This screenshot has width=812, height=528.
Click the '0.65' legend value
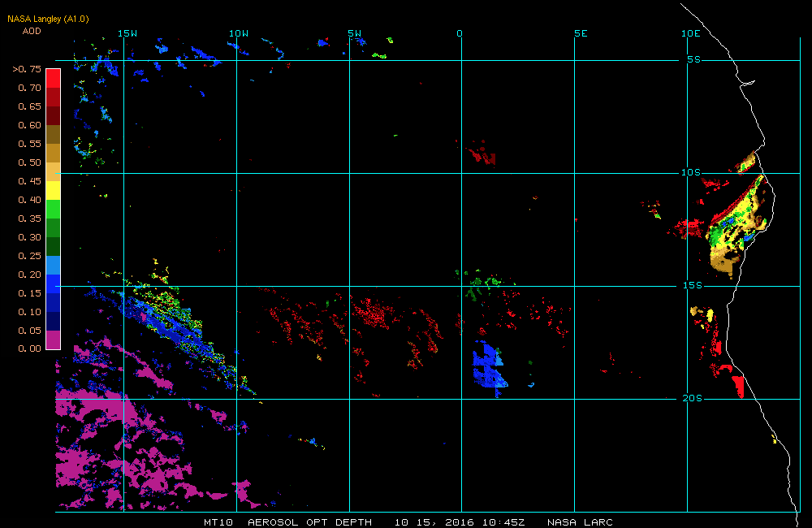(29, 106)
